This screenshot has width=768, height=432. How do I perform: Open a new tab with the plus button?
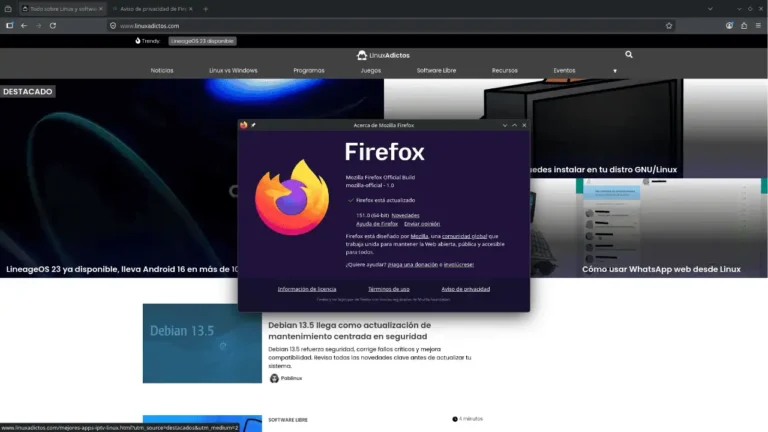click(x=206, y=9)
